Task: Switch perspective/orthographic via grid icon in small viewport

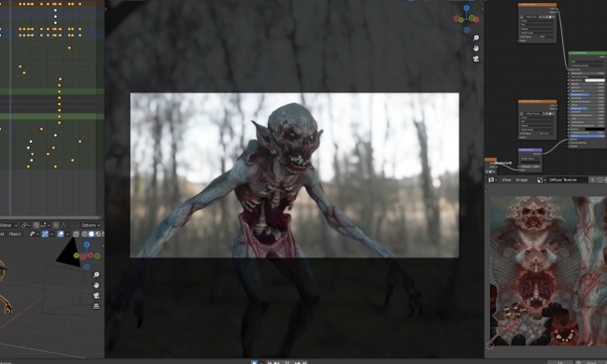Action: click(96, 306)
